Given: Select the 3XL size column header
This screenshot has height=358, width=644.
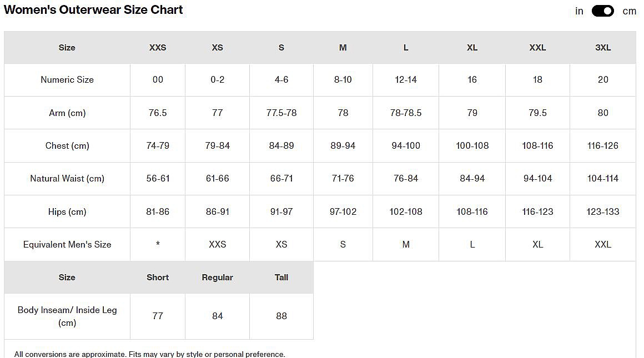Looking at the screenshot, I should click(x=603, y=48).
